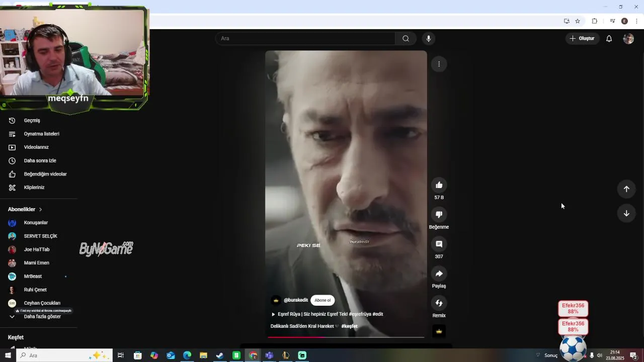Go to the previous Short with up arrow
The height and width of the screenshot is (362, 644).
pos(626,189)
